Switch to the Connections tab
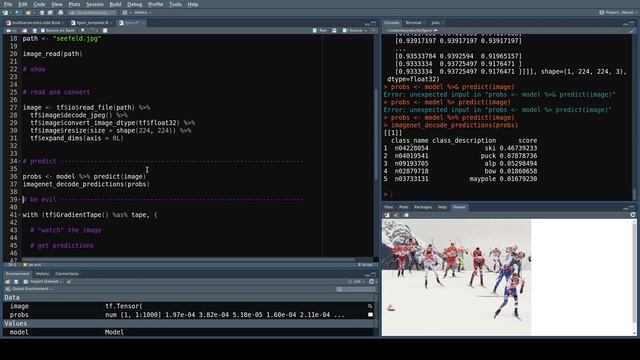 pyautogui.click(x=67, y=274)
